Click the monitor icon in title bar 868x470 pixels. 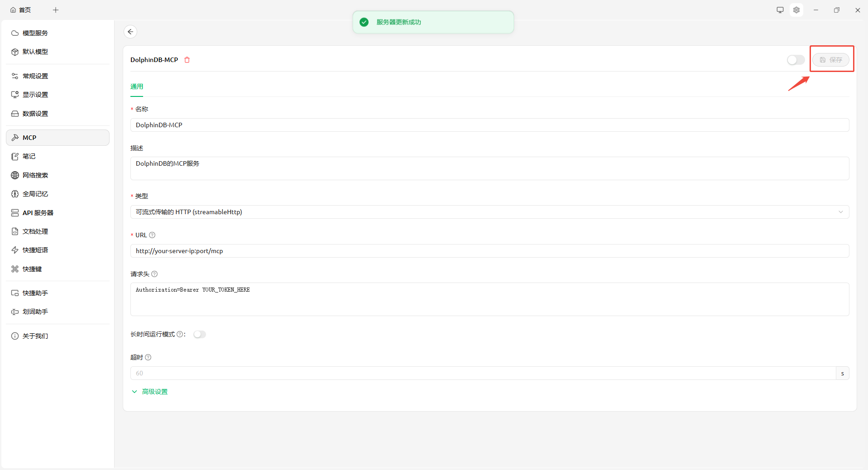tap(780, 10)
